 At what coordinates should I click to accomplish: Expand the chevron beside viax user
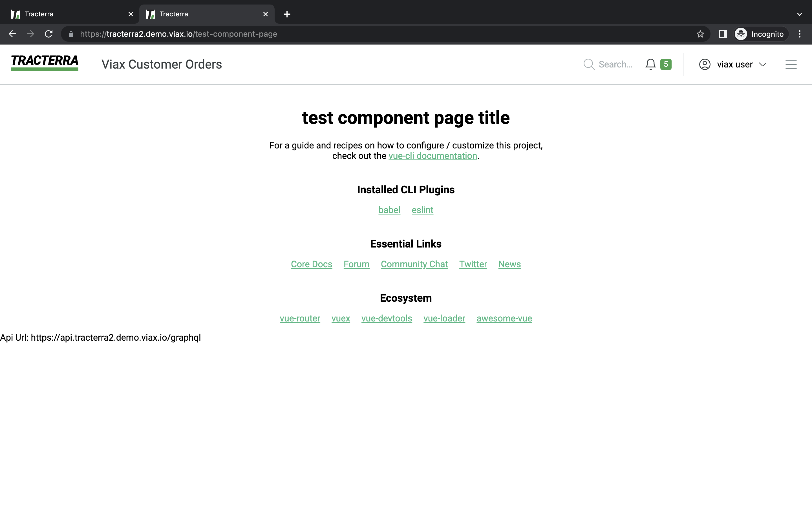pos(763,64)
